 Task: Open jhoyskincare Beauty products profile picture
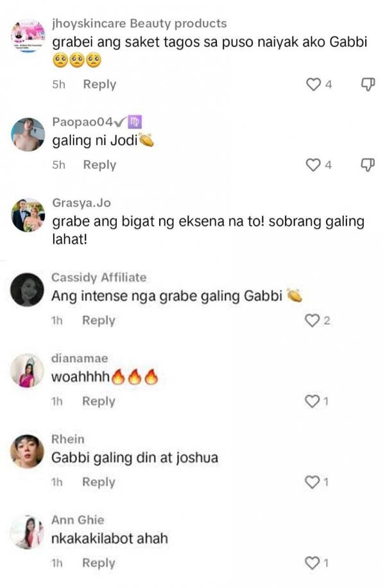coord(28,36)
